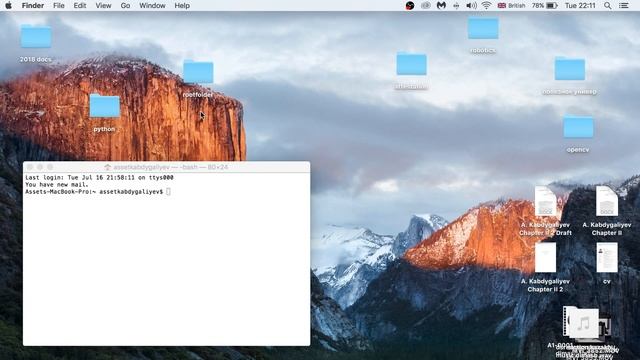Click the Terminal prompt cursor
The width and height of the screenshot is (640, 360).
coord(168,192)
